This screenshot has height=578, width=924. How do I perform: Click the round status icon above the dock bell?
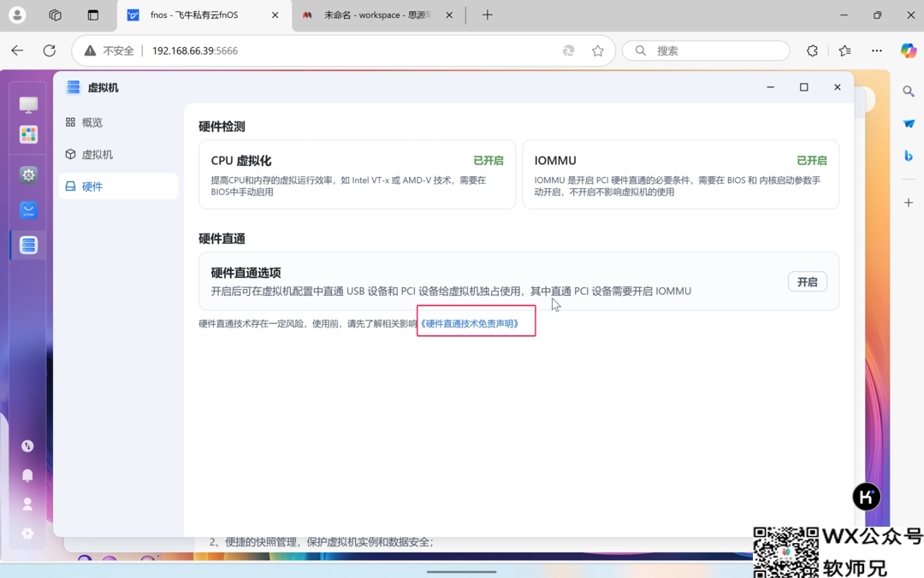point(27,446)
